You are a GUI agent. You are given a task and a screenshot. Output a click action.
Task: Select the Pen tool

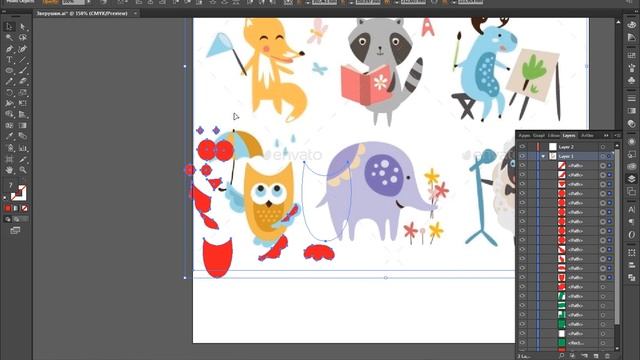(9, 49)
